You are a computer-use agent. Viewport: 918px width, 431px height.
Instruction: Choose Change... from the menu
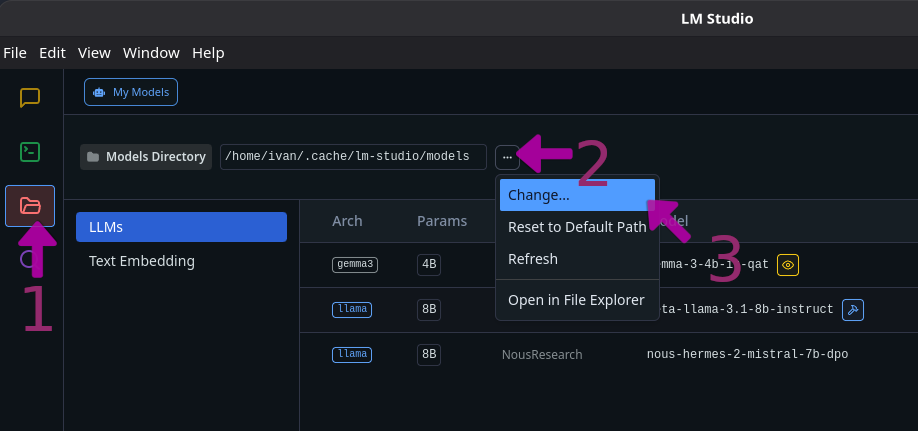click(577, 195)
